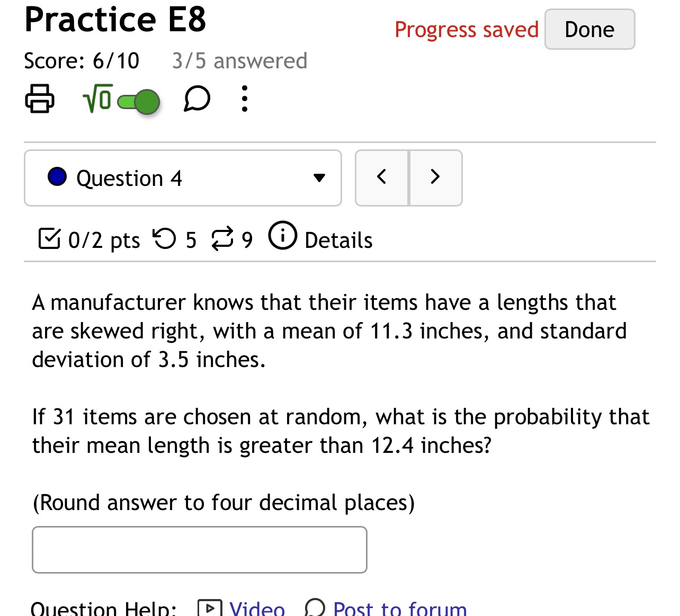Viewport: 680px width, 616px height.
Task: Click the Details label
Action: (338, 240)
